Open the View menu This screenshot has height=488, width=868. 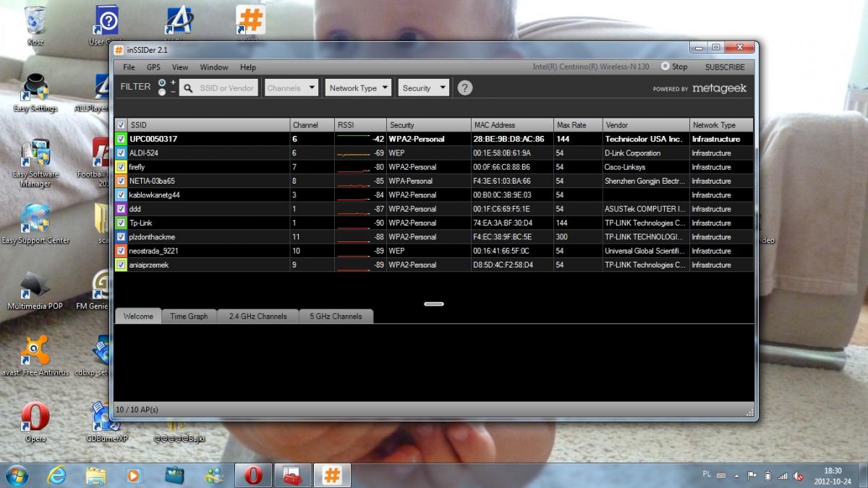pos(180,67)
